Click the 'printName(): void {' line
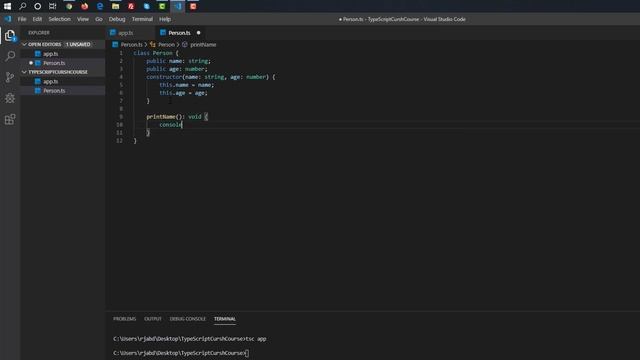The height and width of the screenshot is (360, 640). tap(177, 117)
